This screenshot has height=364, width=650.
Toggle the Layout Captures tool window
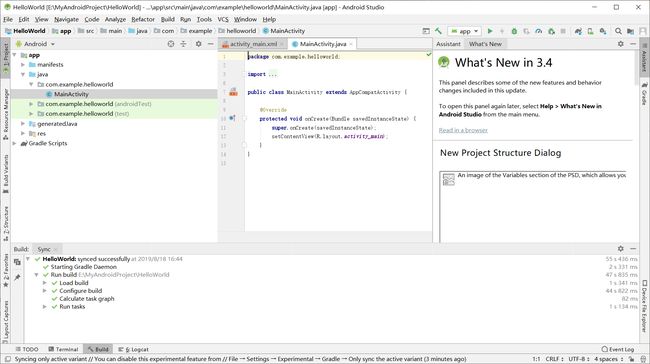click(x=5, y=322)
